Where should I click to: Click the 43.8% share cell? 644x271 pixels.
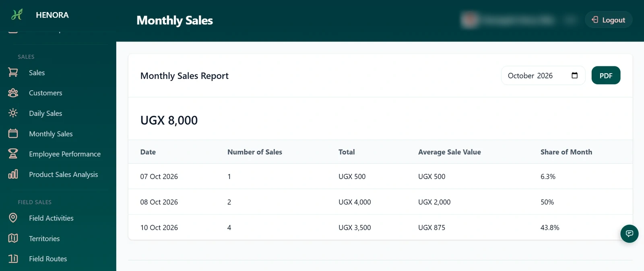point(550,228)
